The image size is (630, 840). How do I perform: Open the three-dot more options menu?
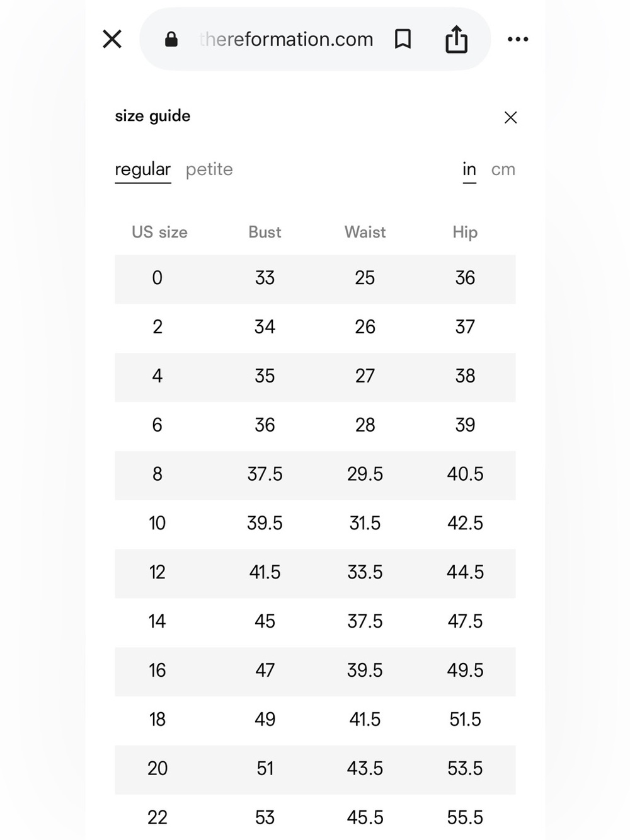click(x=518, y=39)
